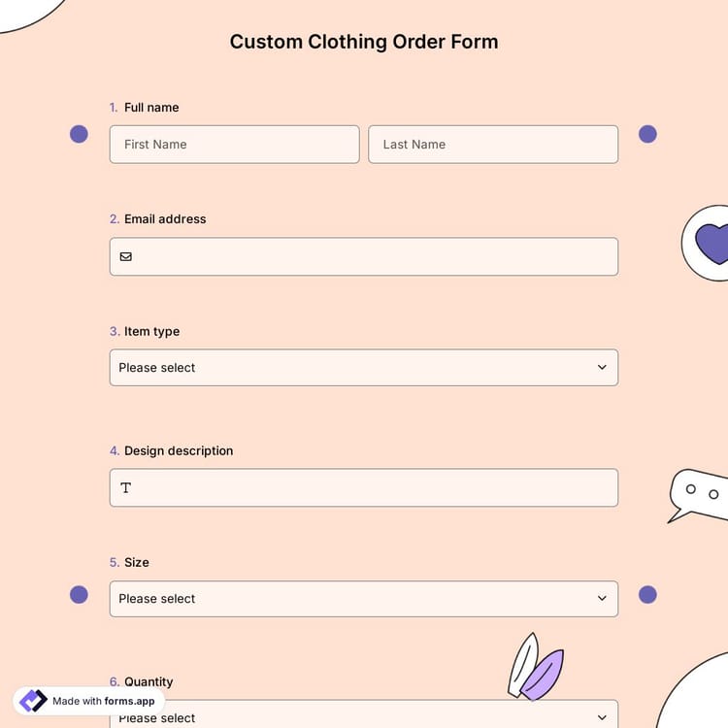
Task: Click the purple dot right of Size dropdown
Action: point(647,594)
